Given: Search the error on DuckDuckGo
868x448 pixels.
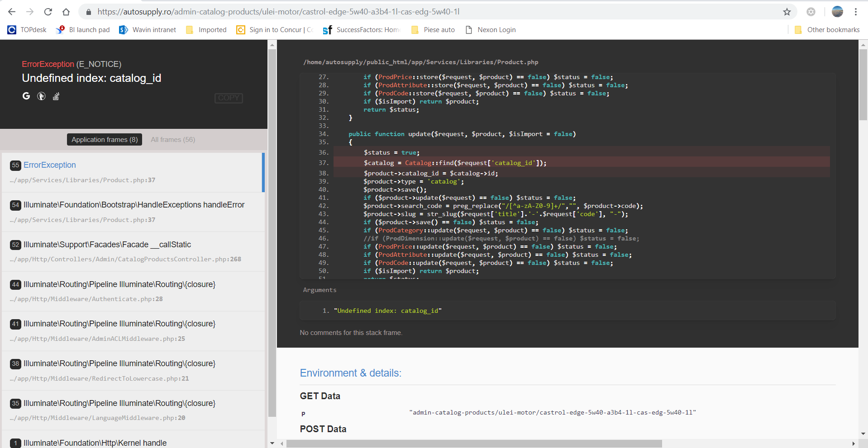Looking at the screenshot, I should point(41,96).
